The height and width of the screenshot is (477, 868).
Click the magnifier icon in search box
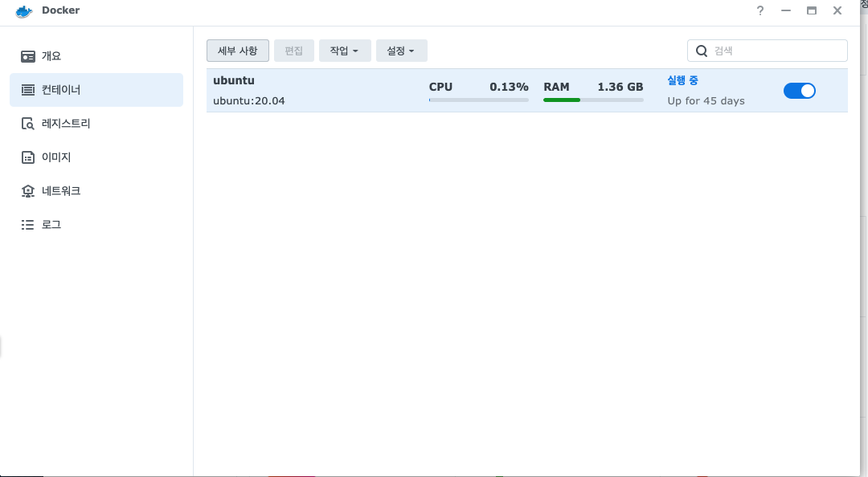point(702,51)
